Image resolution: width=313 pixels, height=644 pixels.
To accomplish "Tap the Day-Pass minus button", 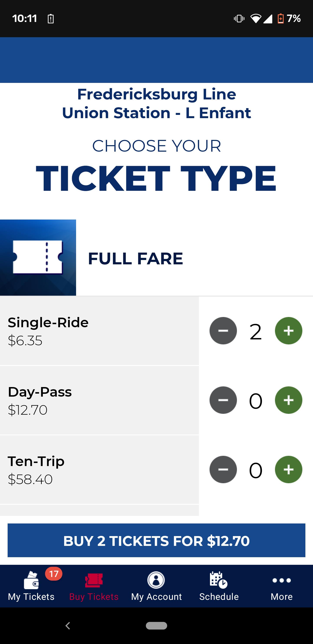I will (x=223, y=400).
